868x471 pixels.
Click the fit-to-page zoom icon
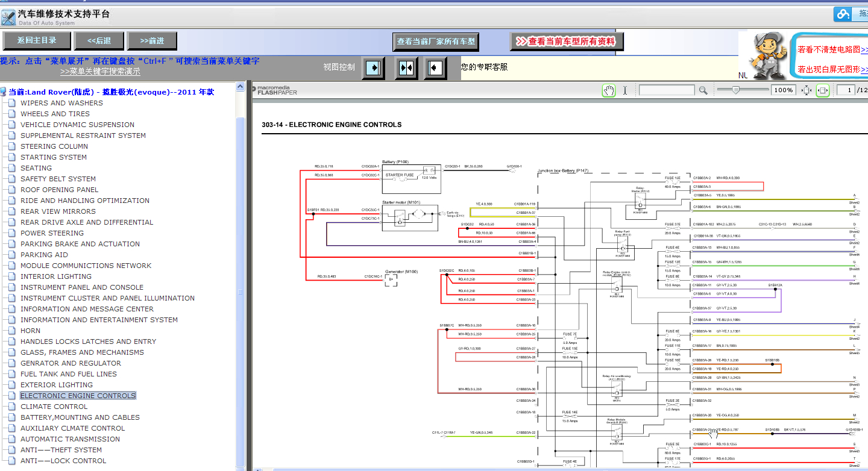[807, 90]
